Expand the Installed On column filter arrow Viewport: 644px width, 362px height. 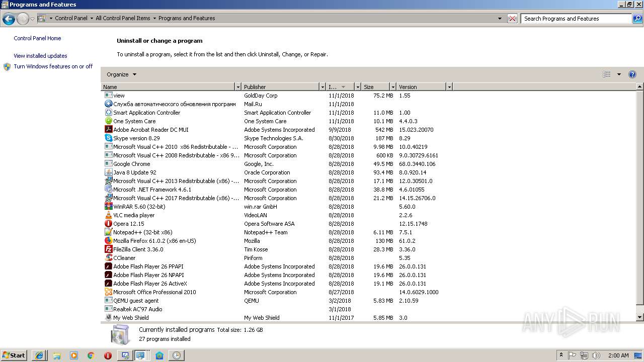pos(358,87)
